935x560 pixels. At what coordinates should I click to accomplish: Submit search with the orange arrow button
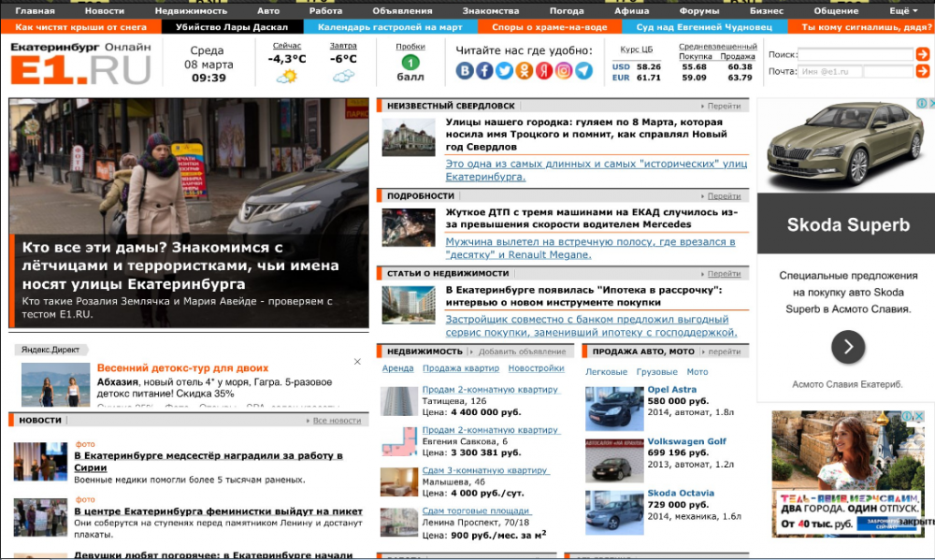(923, 54)
